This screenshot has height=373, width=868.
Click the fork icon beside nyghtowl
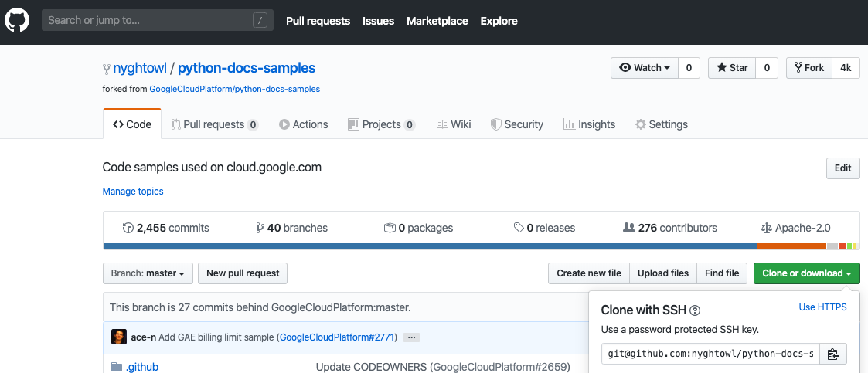[x=107, y=70]
